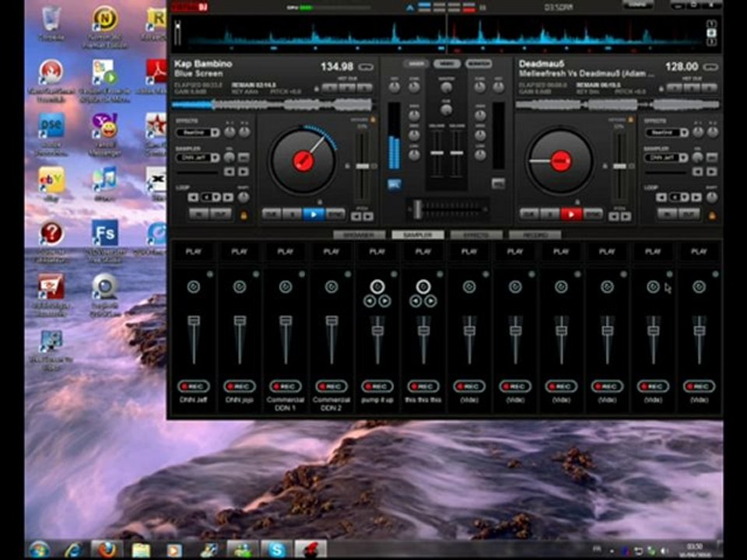Click the left deck pause button
This screenshot has height=560, width=747.
point(293,215)
